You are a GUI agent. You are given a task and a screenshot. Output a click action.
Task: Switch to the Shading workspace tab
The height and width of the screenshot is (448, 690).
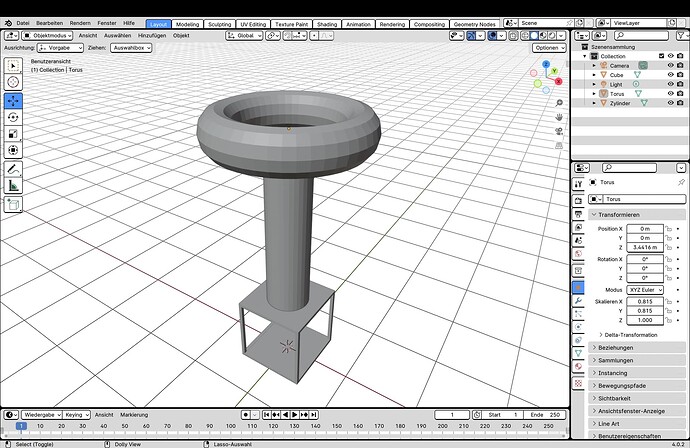[327, 24]
